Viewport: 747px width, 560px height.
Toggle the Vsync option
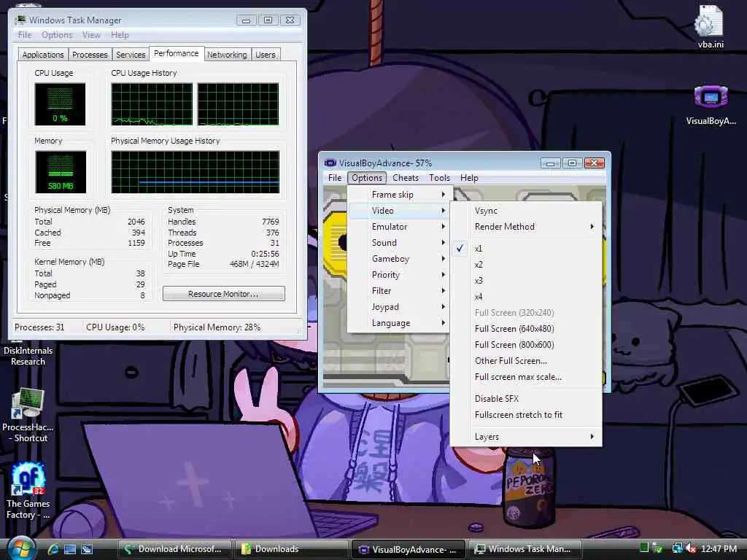tap(527, 211)
